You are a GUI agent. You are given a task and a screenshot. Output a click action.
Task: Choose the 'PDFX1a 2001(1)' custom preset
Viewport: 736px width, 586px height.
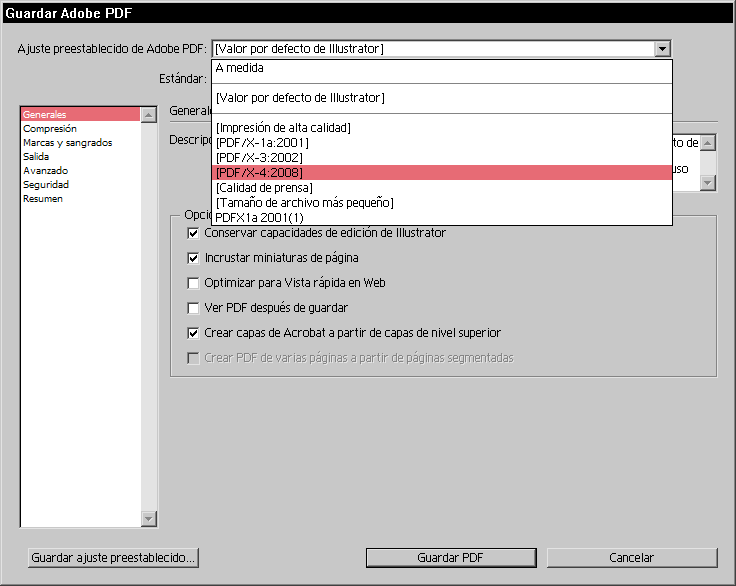point(442,218)
